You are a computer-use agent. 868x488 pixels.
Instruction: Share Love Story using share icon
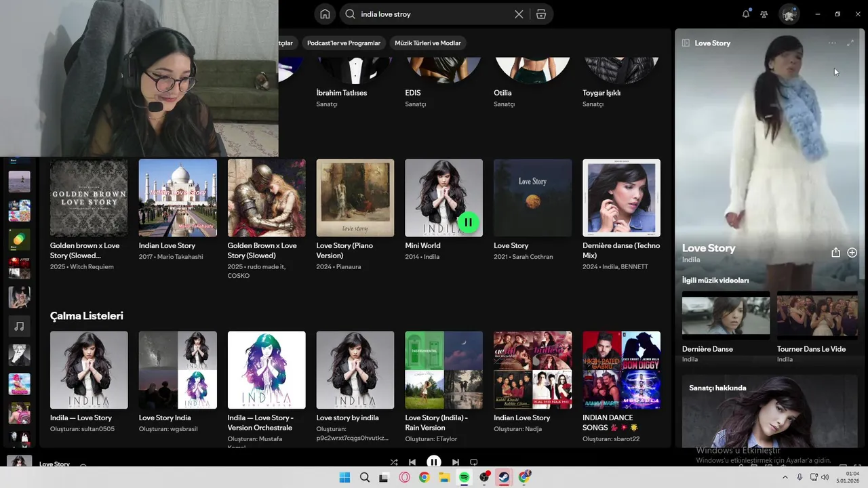[x=835, y=252]
